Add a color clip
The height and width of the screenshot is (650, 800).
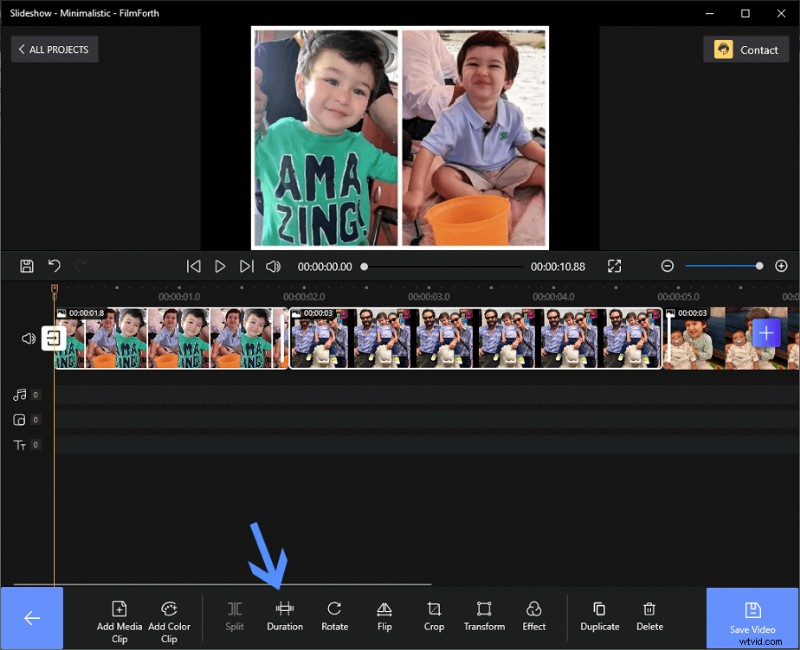click(x=169, y=617)
